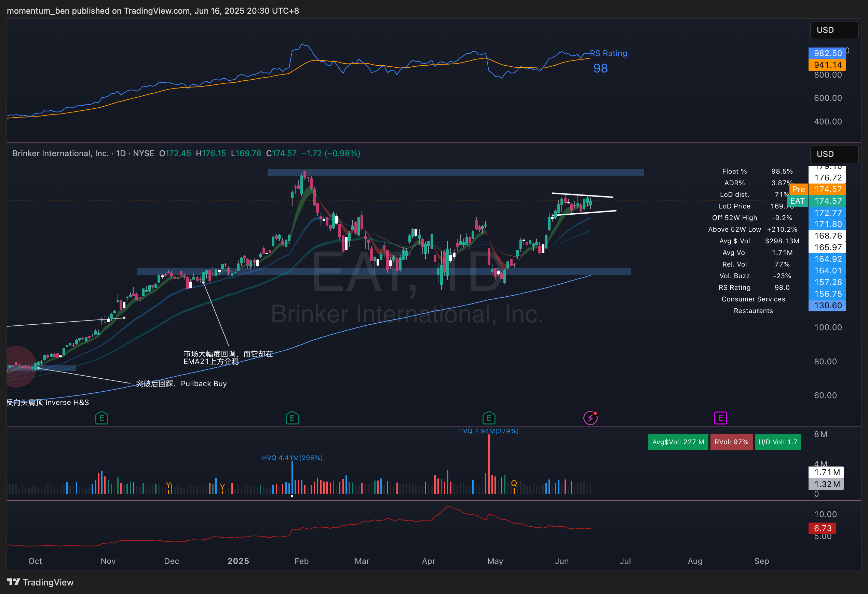
Task: Click the green earnings E icon below February
Action: [292, 418]
